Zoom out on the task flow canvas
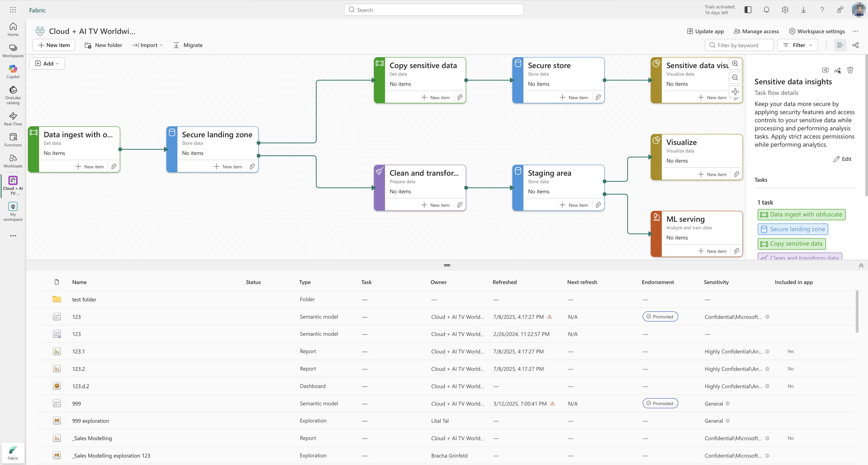 [735, 77]
